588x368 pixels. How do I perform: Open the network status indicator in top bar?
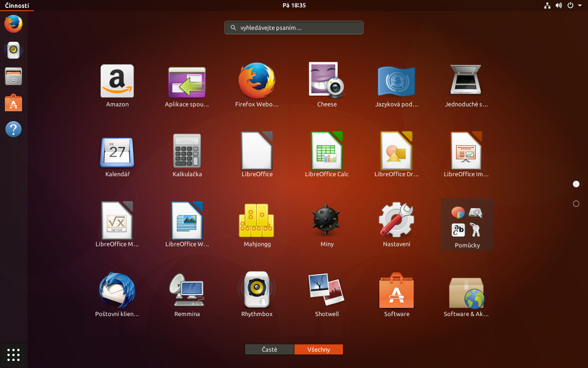pyautogui.click(x=547, y=5)
